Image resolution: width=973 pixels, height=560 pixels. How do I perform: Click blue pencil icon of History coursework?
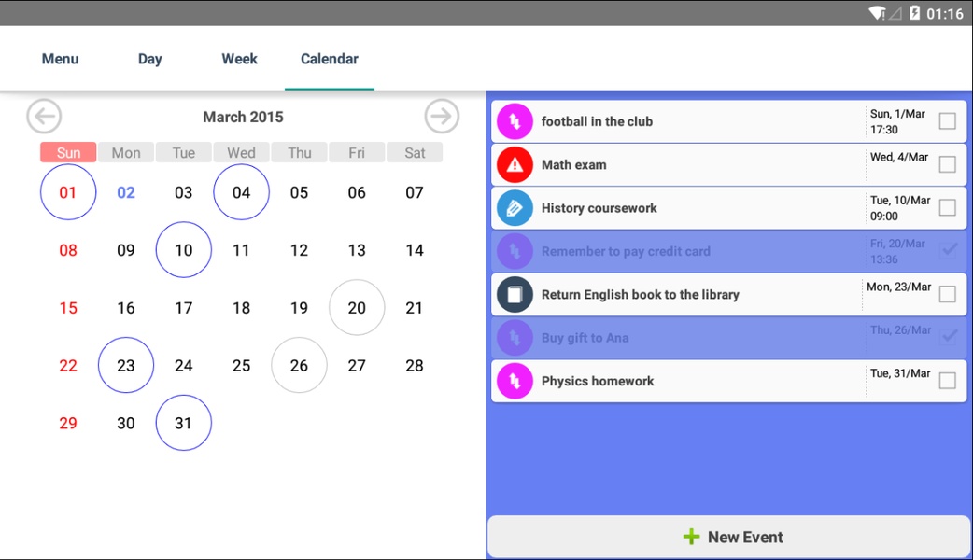[x=515, y=208]
